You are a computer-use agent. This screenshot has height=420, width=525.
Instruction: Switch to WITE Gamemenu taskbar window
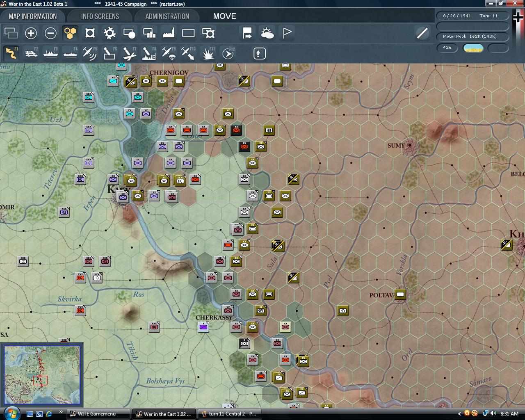(x=98, y=414)
